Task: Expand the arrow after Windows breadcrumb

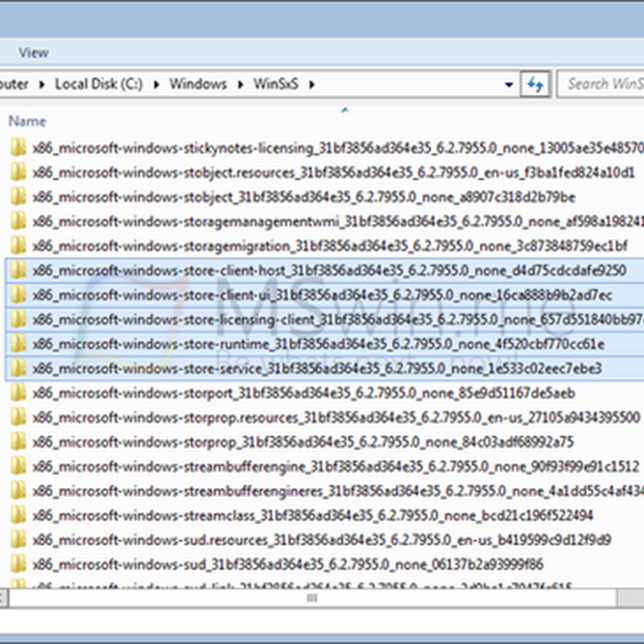Action: tap(240, 85)
